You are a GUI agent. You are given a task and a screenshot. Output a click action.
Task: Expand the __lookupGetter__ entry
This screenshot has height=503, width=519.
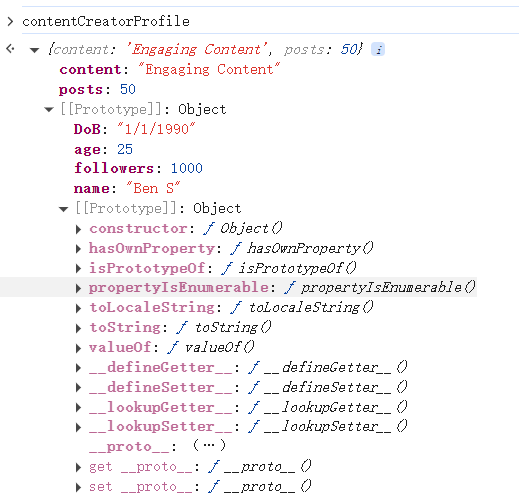click(78, 407)
